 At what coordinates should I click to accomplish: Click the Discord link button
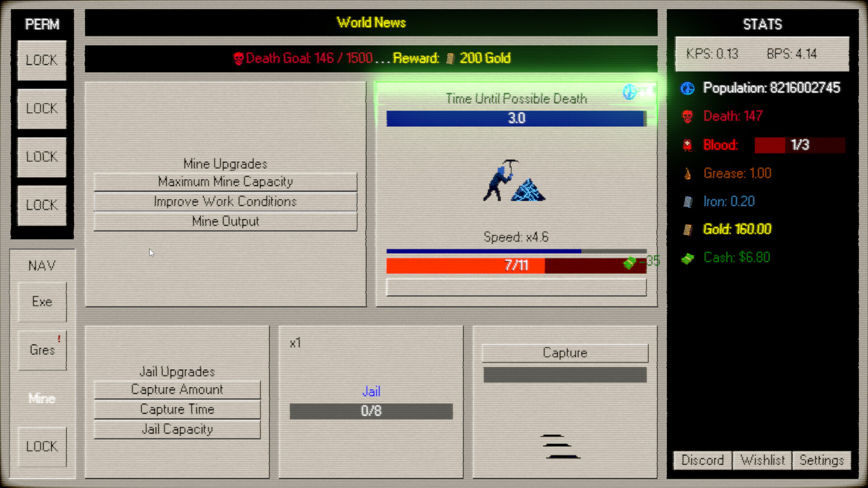[703, 460]
